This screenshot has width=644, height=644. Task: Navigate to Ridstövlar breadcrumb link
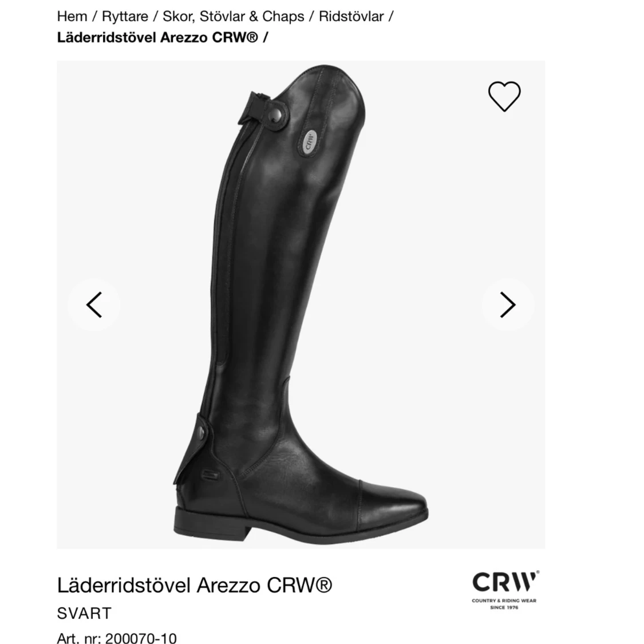[x=351, y=17]
